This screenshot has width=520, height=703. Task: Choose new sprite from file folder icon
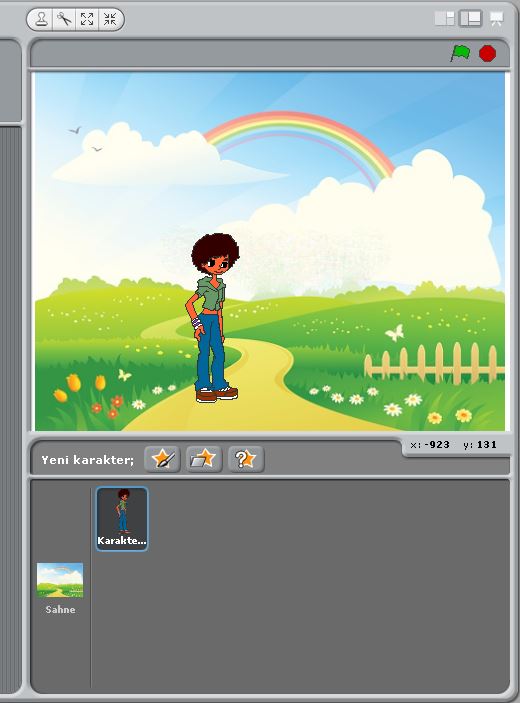click(204, 459)
